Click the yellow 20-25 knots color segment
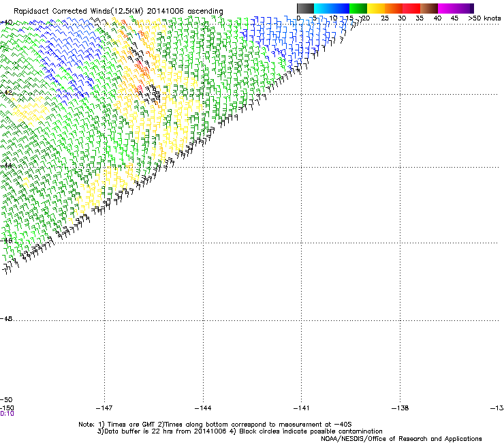This screenshot has width=504, height=443. pos(376,8)
